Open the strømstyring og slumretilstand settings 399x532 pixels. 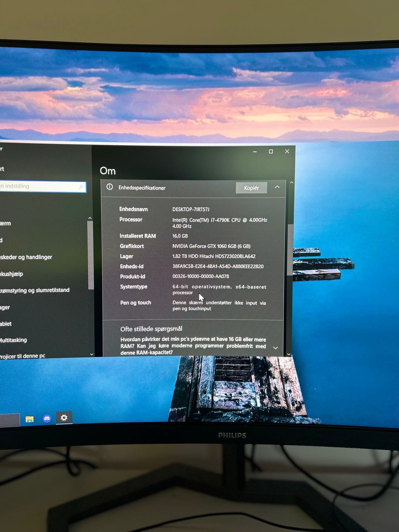coord(34,290)
